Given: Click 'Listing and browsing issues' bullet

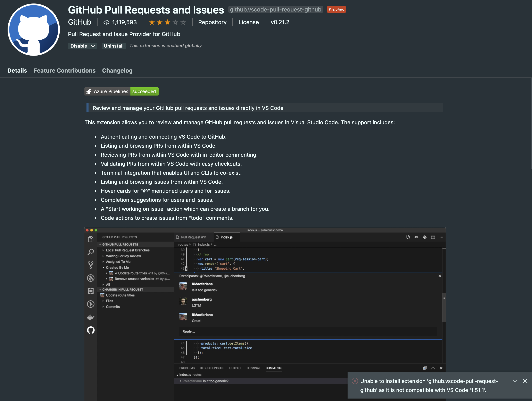Looking at the screenshot, I should click(162, 182).
